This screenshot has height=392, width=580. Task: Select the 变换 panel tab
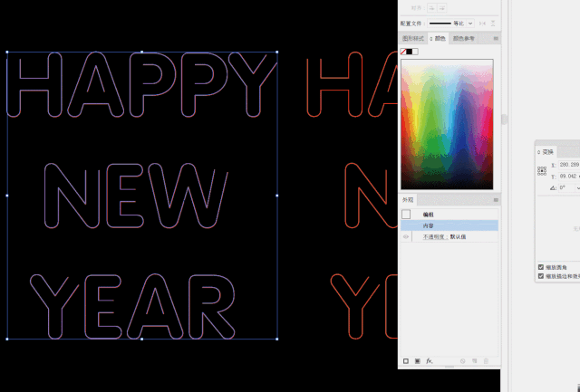click(546, 152)
